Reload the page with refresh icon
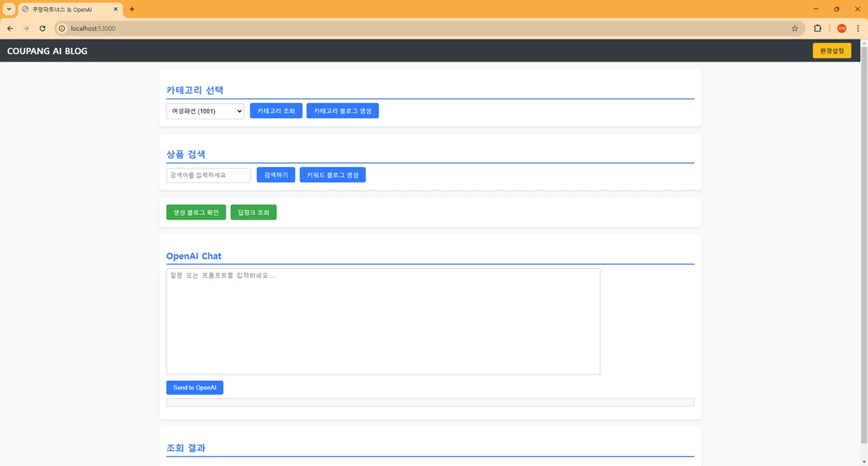The width and height of the screenshot is (868, 466). tap(43, 28)
